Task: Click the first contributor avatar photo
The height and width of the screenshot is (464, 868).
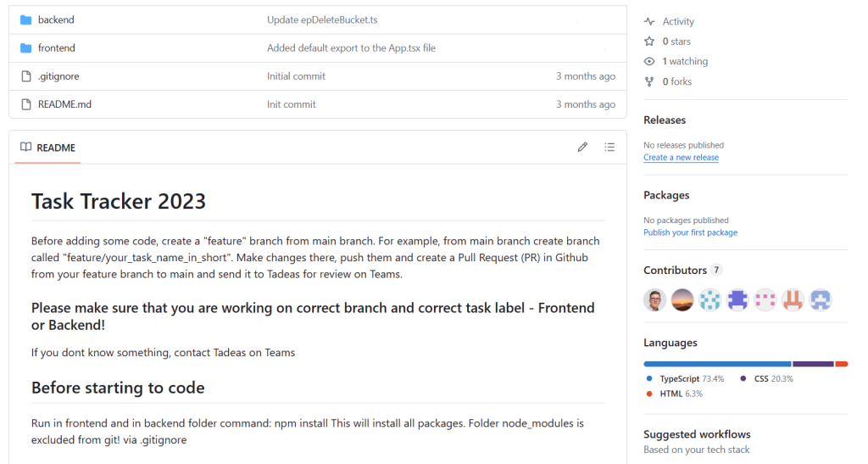Action: pos(654,300)
